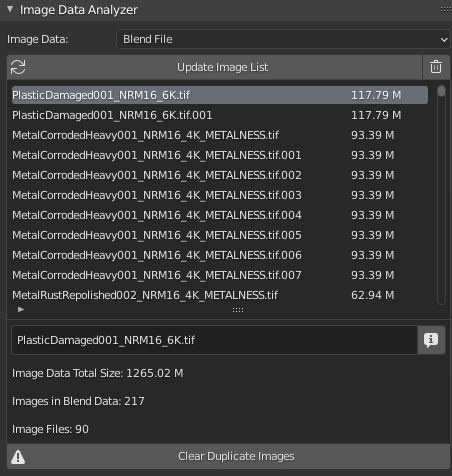Select the MetalCorrodedHeavy001_NRM16_4K_METALNESS.tif row

(220, 135)
